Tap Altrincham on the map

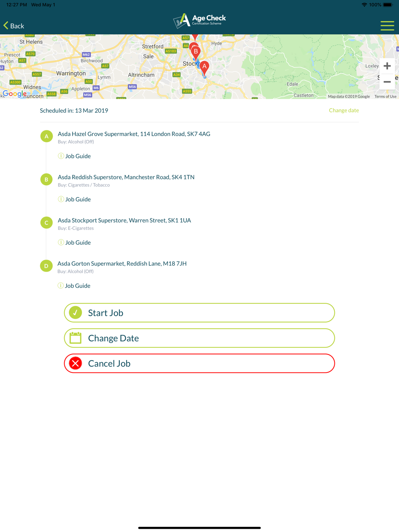point(141,75)
